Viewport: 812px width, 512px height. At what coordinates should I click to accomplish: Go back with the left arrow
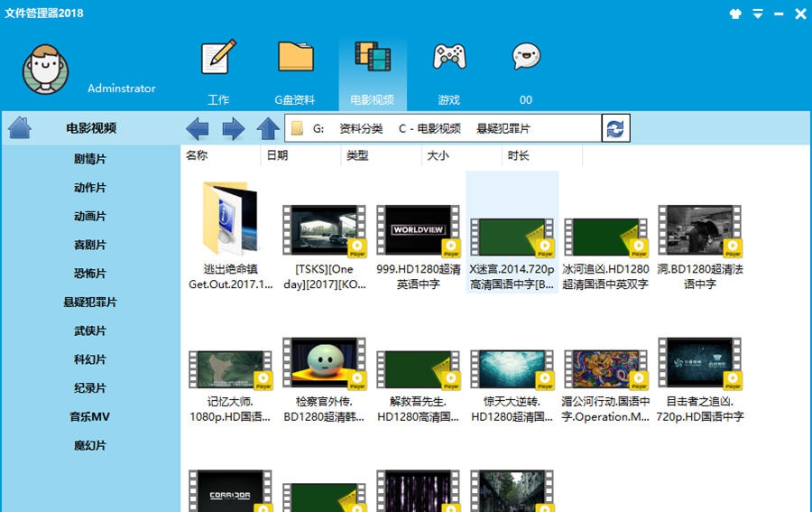tap(197, 128)
